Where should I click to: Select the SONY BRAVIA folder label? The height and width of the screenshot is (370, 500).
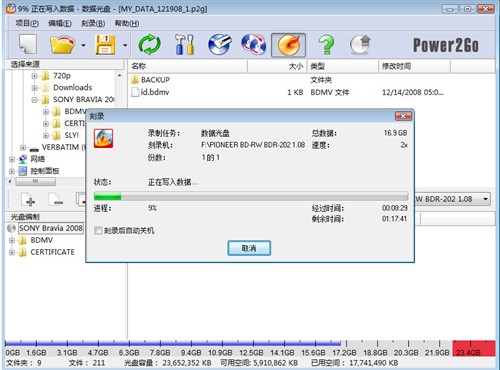pyautogui.click(x=83, y=100)
